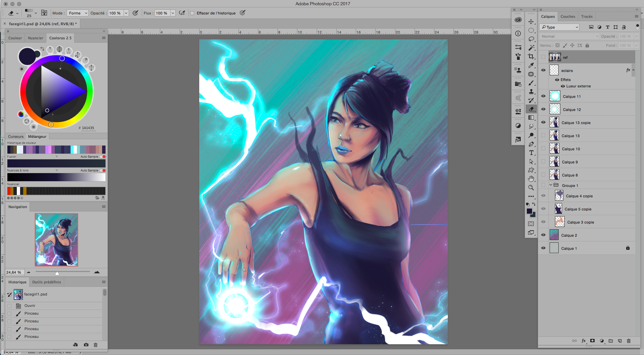
Task: Enable Effacer de l'historique checkbox
Action: 192,13
